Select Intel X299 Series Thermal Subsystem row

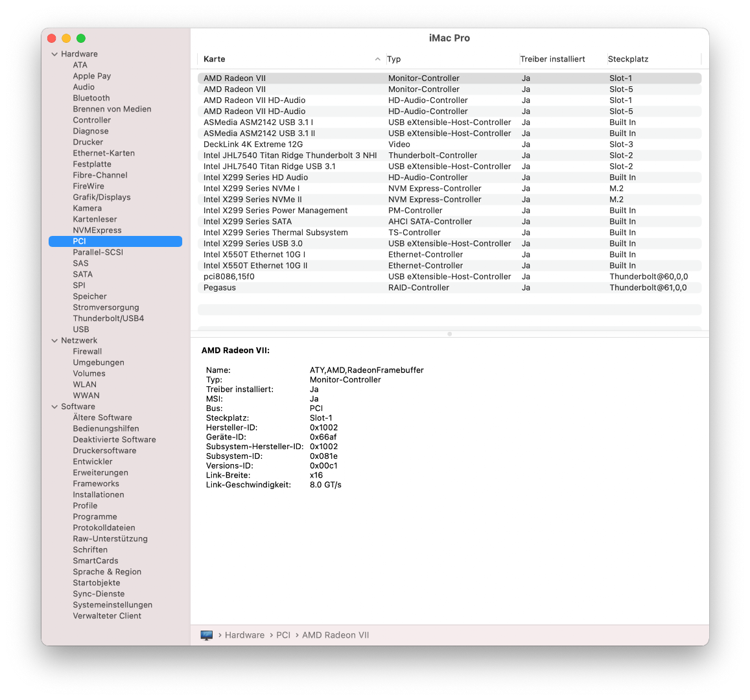click(x=449, y=233)
